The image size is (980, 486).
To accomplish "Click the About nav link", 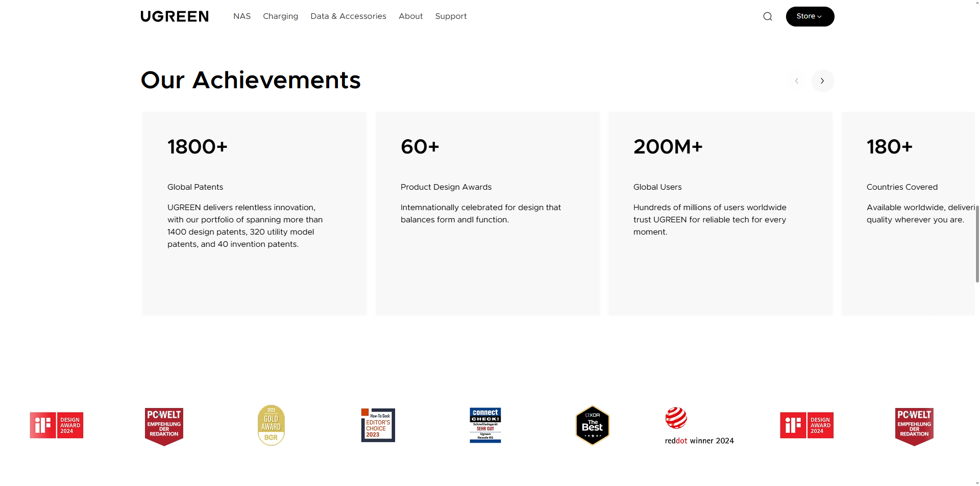I will tap(410, 16).
